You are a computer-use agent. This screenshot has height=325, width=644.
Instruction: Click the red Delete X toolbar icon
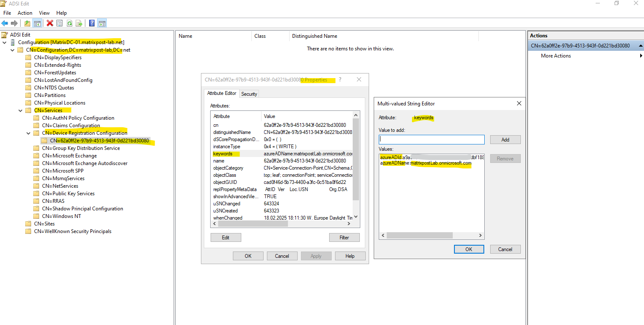pos(50,23)
